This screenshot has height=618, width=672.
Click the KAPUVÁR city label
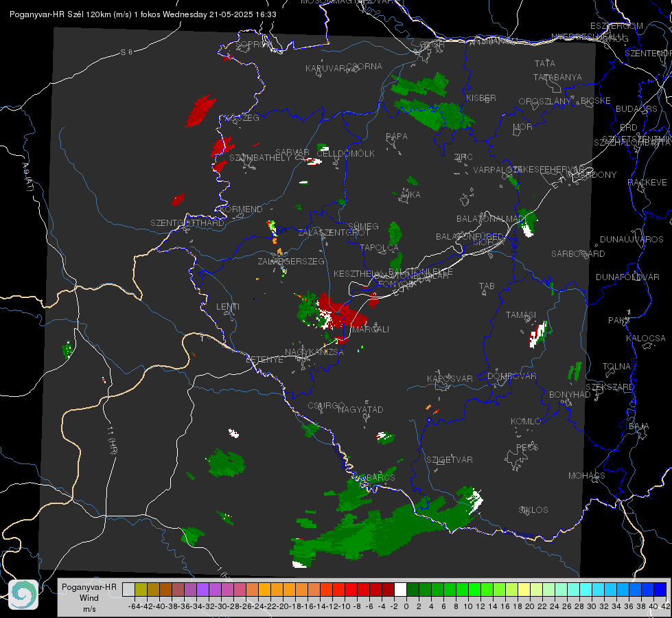click(x=326, y=68)
